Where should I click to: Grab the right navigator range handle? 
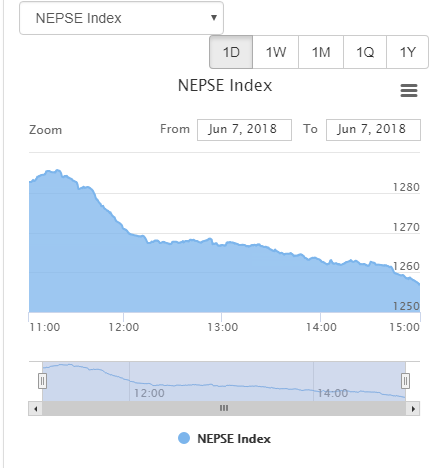[405, 381]
